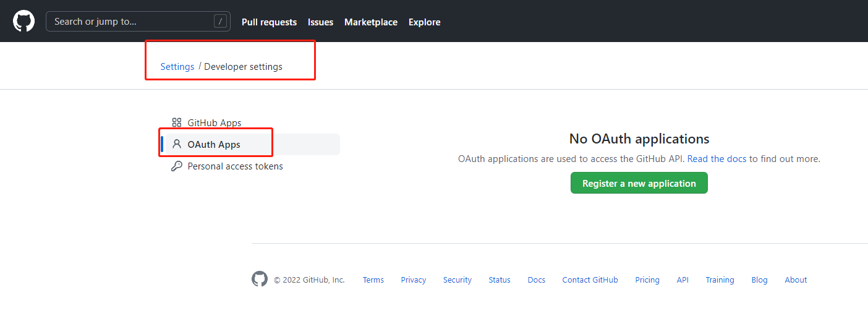Image resolution: width=868 pixels, height=329 pixels.
Task: Open Status link in footer
Action: 500,280
